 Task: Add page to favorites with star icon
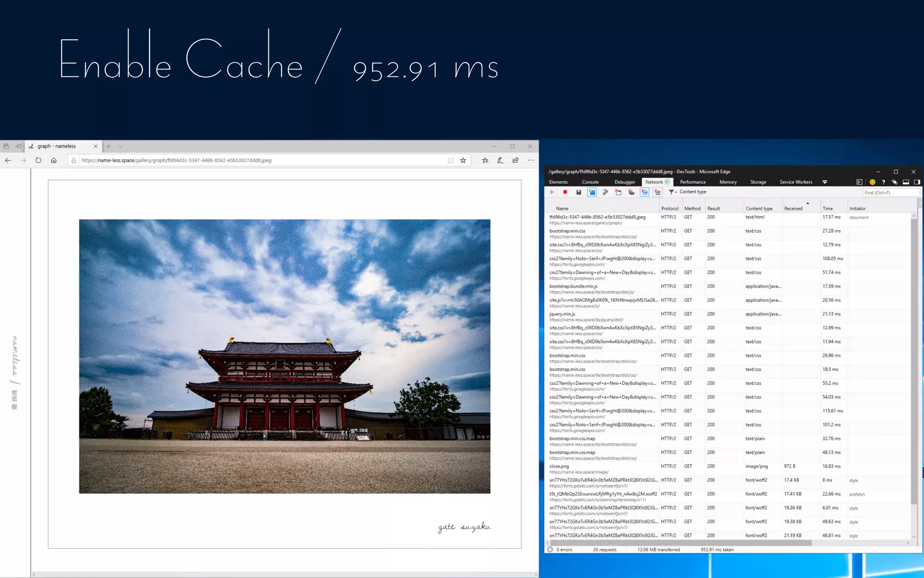pos(463,160)
